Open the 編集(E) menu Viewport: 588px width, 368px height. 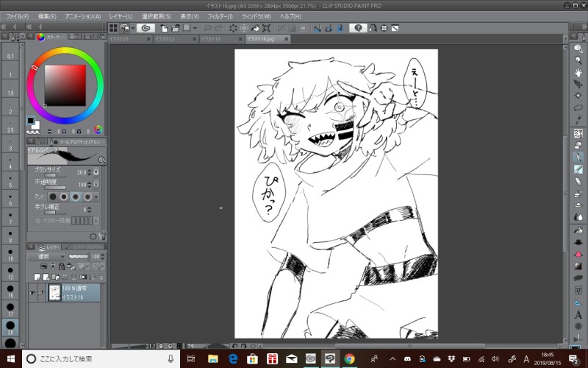47,16
